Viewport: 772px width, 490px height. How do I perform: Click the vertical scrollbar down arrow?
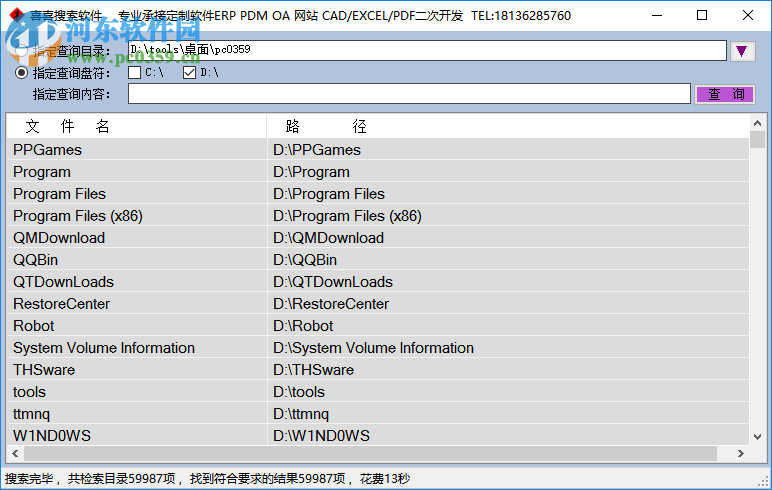pos(757,437)
